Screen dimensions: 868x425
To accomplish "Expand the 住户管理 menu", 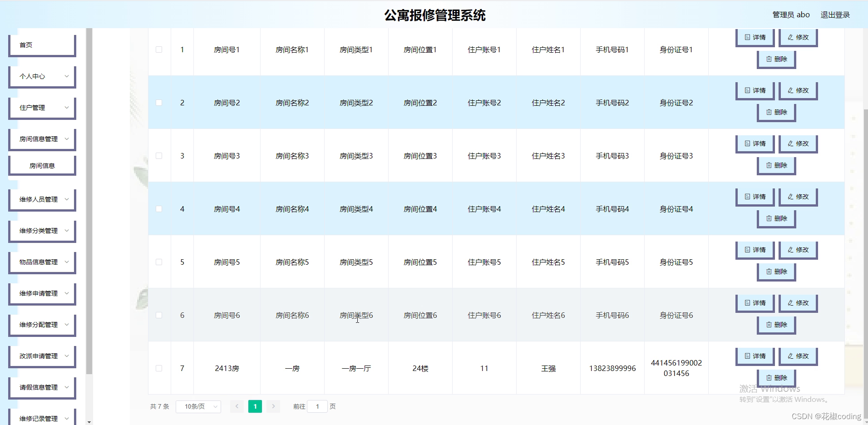I will click(x=42, y=108).
